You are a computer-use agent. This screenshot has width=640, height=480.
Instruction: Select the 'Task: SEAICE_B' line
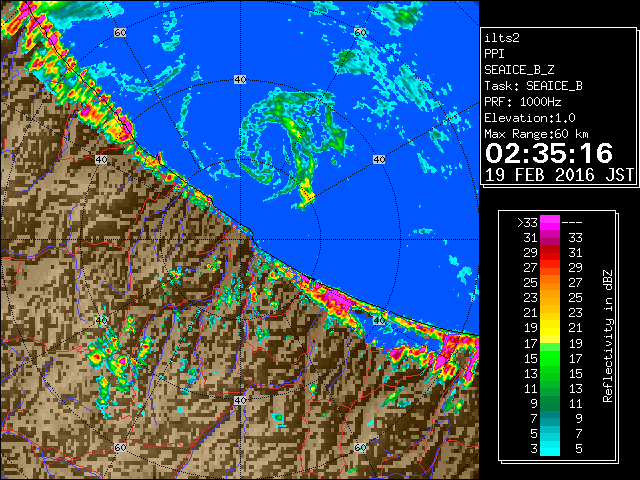[533, 86]
